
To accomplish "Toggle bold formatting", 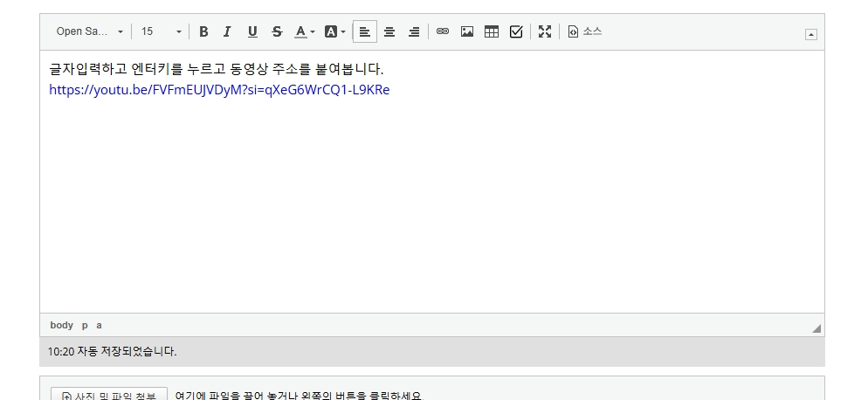I will coord(203,31).
